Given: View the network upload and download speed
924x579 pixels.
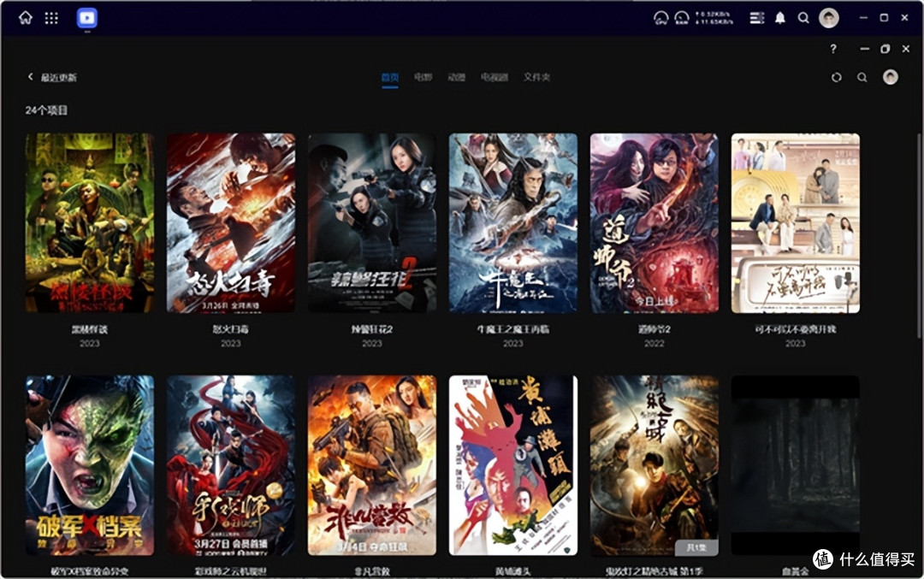Looking at the screenshot, I should (x=714, y=18).
